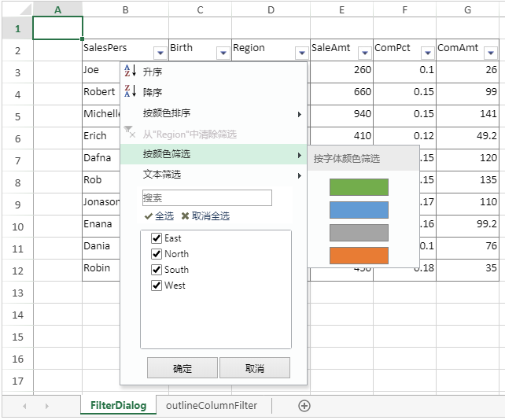Click ComPct cell with value 0.12

pyautogui.click(x=404, y=138)
